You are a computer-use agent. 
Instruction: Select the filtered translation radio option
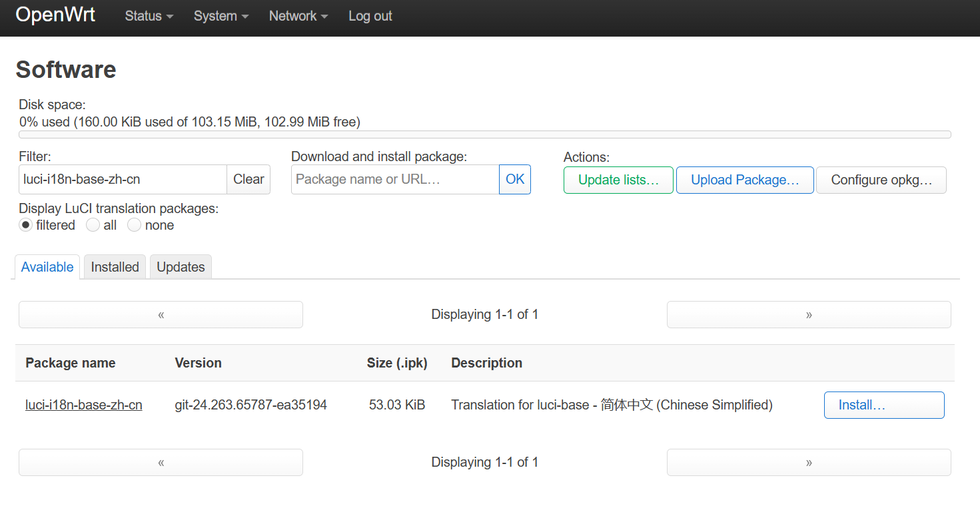pos(26,225)
